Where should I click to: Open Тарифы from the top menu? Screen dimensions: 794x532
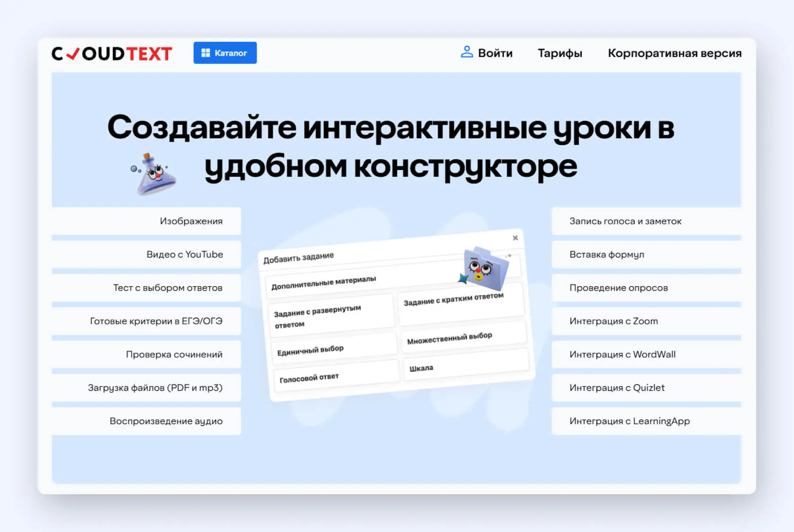coord(560,53)
